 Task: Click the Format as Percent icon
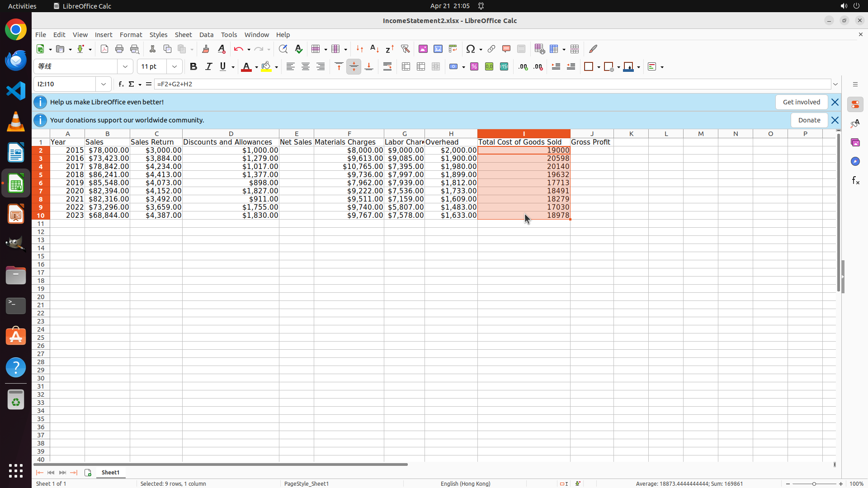[x=474, y=66]
